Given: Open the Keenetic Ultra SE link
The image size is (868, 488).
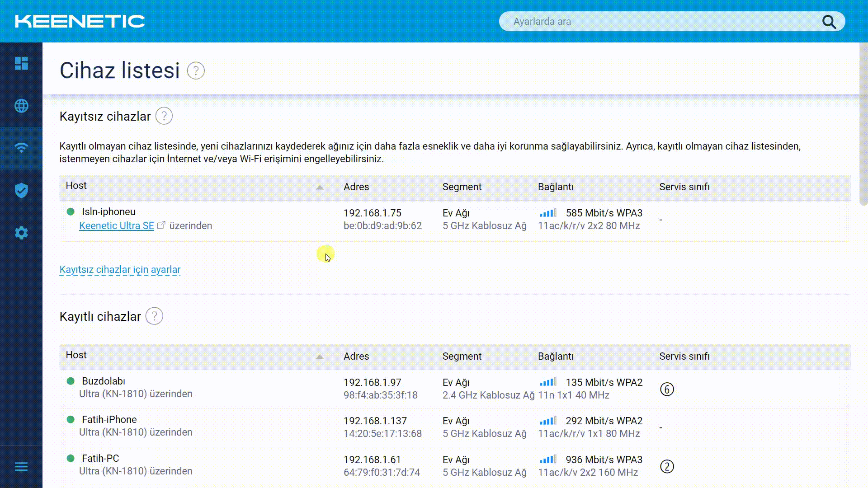Looking at the screenshot, I should (117, 226).
